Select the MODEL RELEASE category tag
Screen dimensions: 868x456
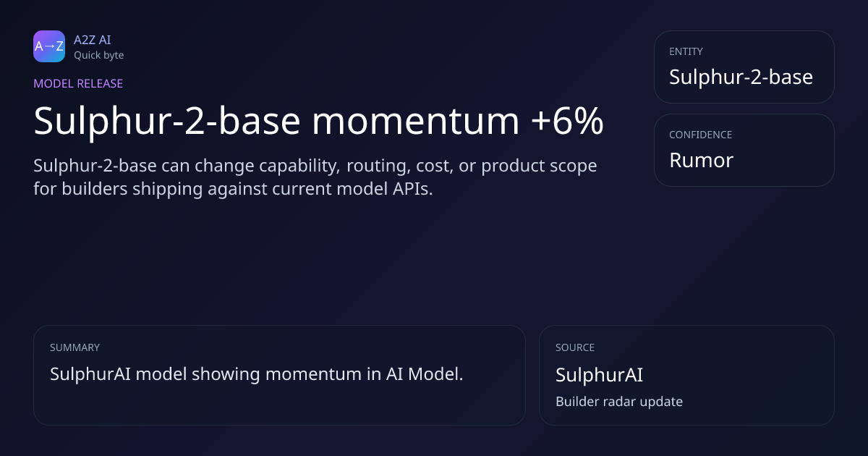click(x=78, y=83)
